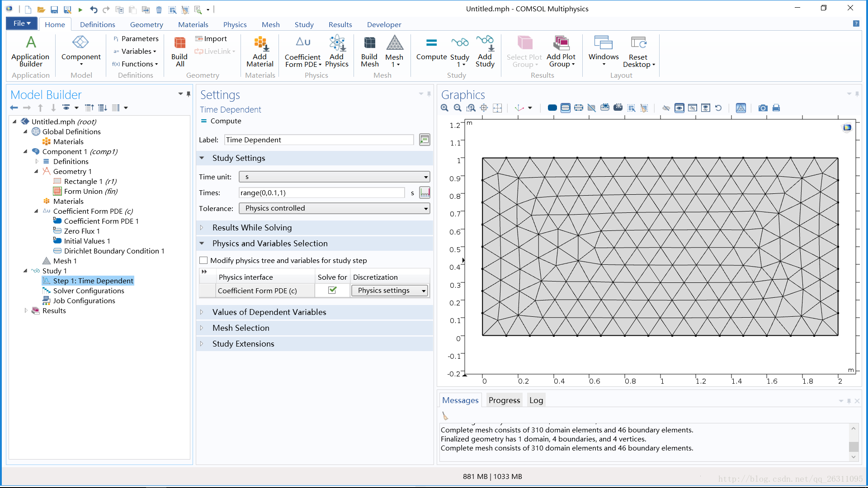This screenshot has height=488, width=868.
Task: Click the Times input field
Action: pos(321,192)
